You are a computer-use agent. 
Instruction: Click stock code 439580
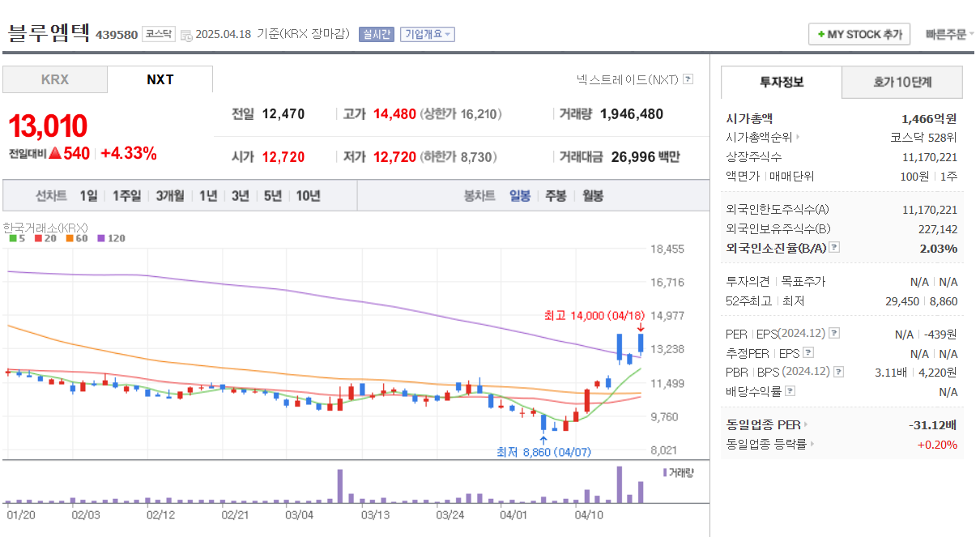click(117, 35)
